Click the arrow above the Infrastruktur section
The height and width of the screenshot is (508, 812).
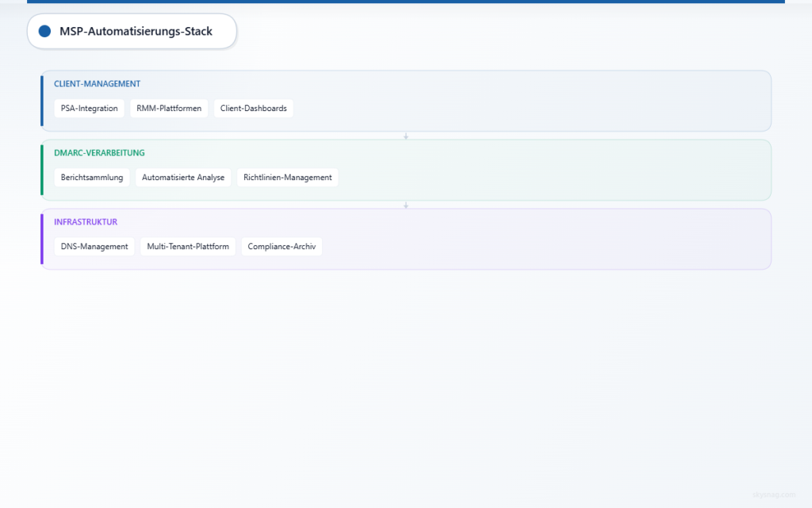coord(406,204)
